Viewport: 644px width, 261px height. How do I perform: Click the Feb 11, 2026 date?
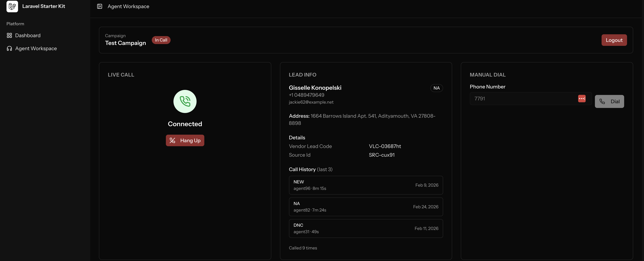click(x=426, y=229)
